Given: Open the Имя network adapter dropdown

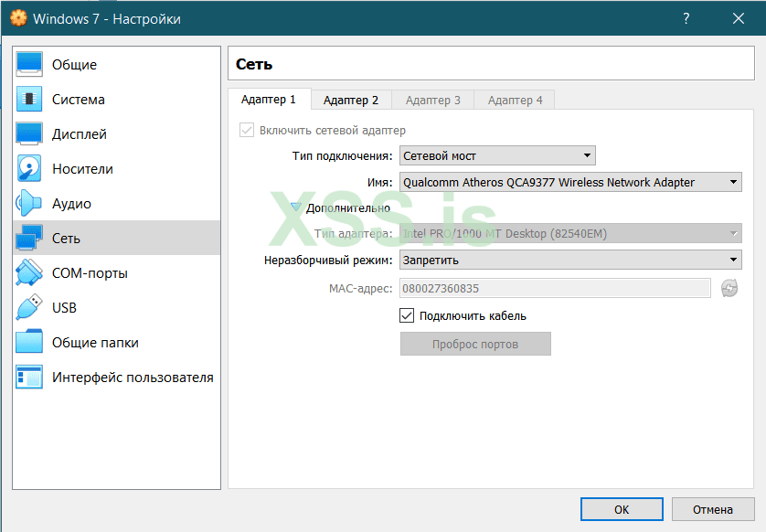Looking at the screenshot, I should coord(570,183).
